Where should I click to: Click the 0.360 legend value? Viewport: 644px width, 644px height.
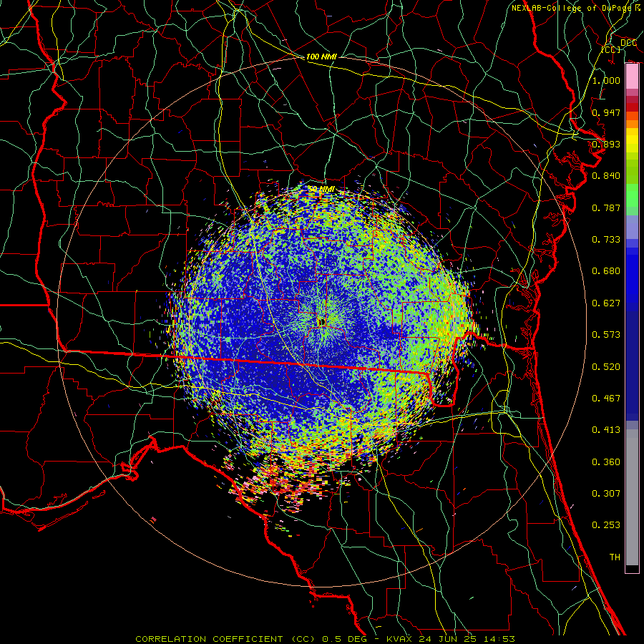(x=606, y=462)
